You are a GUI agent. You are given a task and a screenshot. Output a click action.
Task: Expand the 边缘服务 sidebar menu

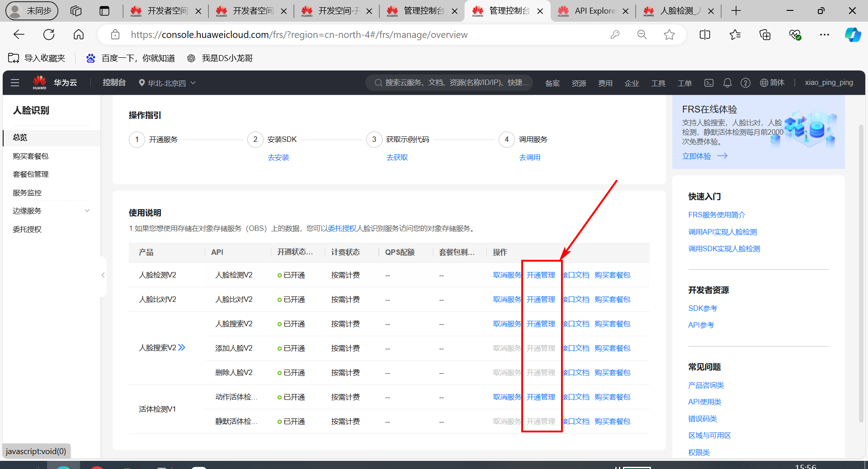[87, 211]
